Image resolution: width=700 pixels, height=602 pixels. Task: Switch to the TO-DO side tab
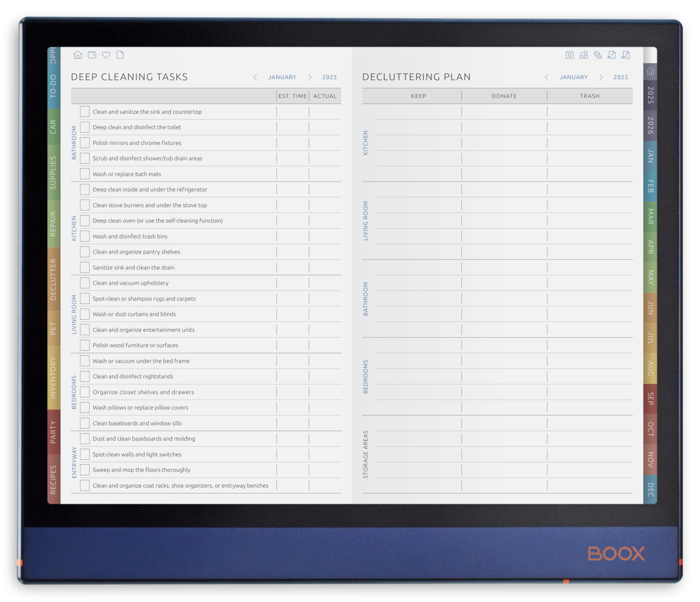coord(53,86)
